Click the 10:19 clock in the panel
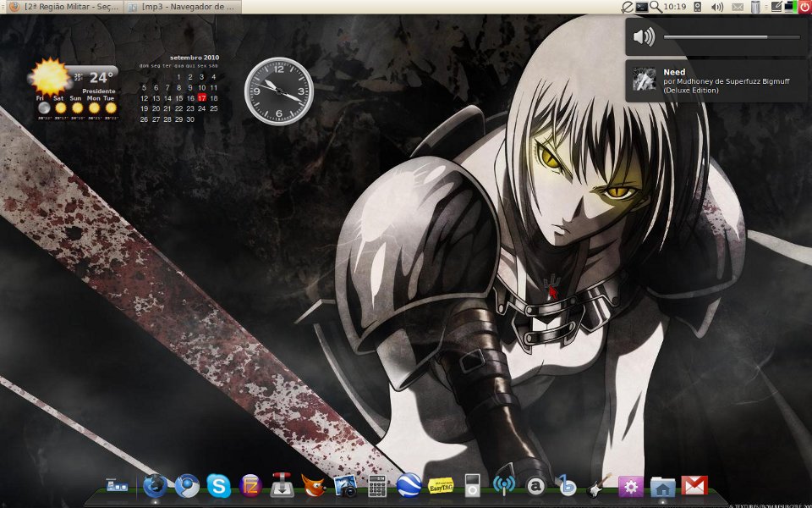 675,7
